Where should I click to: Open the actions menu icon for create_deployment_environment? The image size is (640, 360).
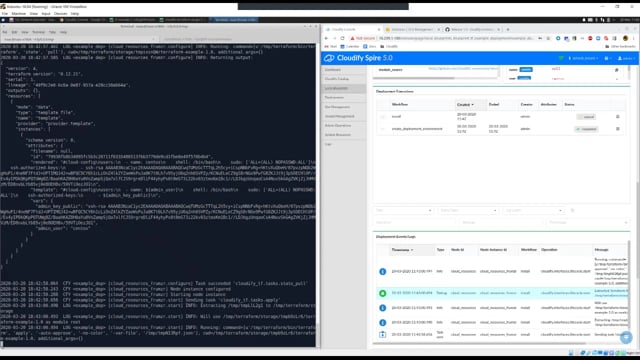click(x=618, y=129)
